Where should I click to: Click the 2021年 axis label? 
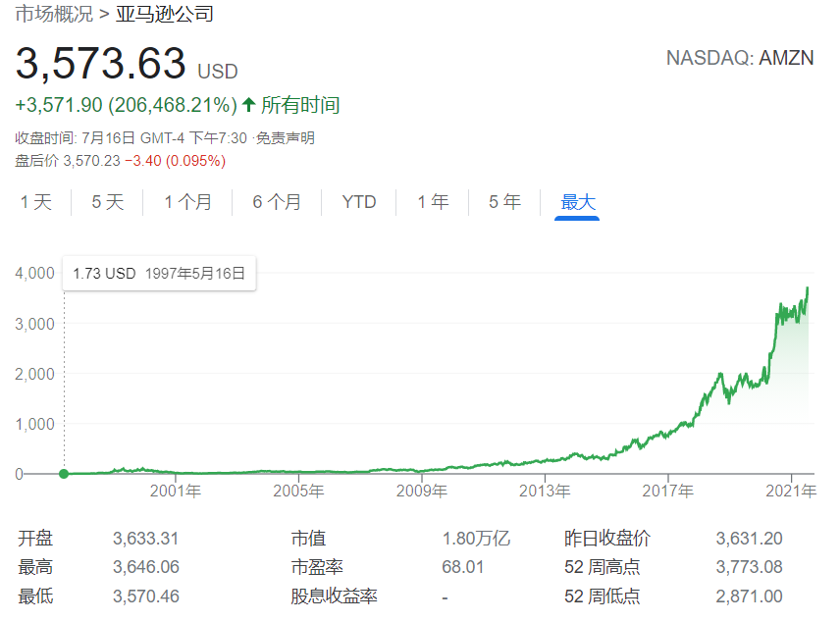pyautogui.click(x=791, y=491)
